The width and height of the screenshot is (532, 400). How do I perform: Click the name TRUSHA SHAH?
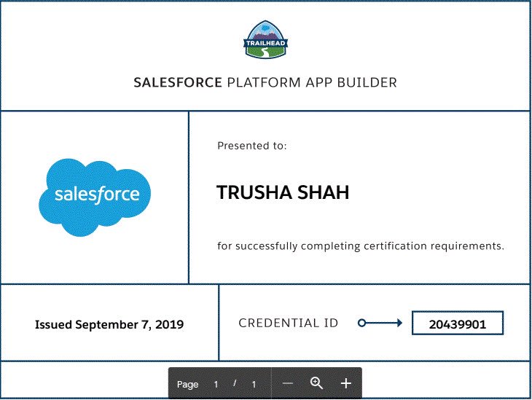click(x=283, y=192)
